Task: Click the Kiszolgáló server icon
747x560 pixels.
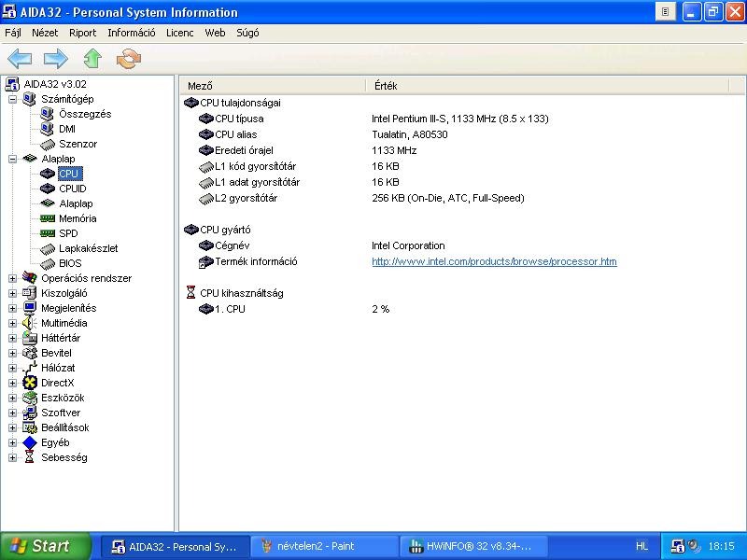Action: click(30, 293)
